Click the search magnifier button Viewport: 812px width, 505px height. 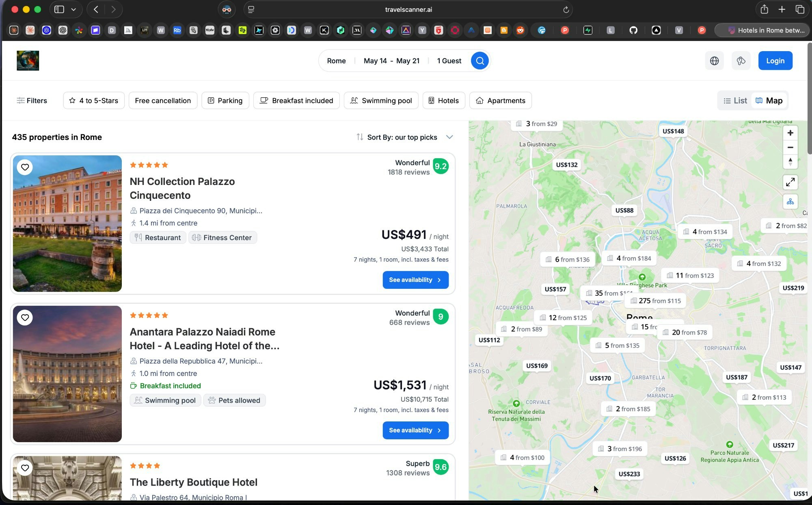click(479, 60)
